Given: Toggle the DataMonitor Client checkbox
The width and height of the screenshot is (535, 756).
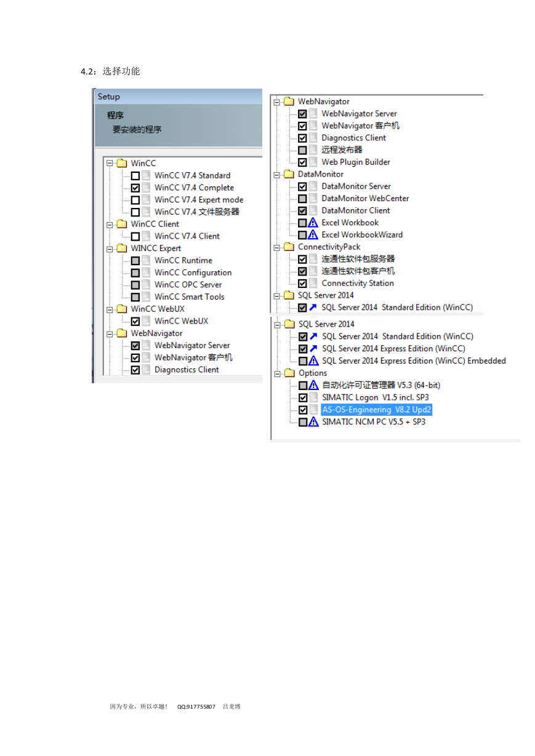Looking at the screenshot, I should (303, 210).
